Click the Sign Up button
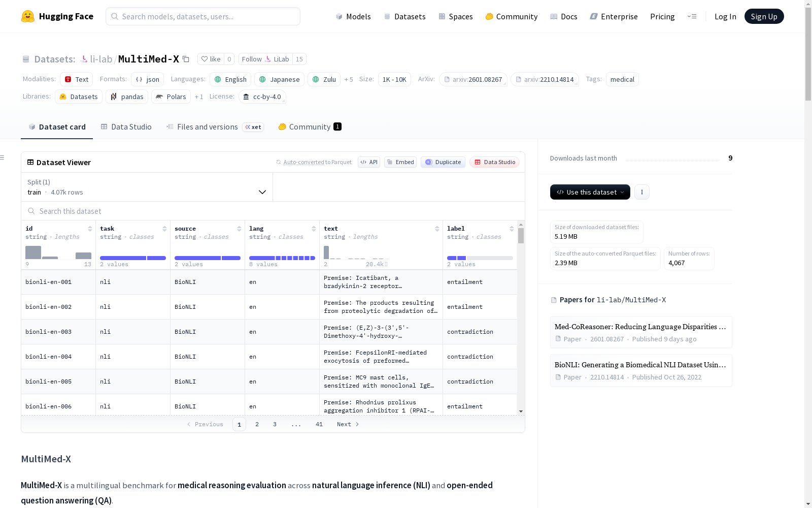 (764, 16)
